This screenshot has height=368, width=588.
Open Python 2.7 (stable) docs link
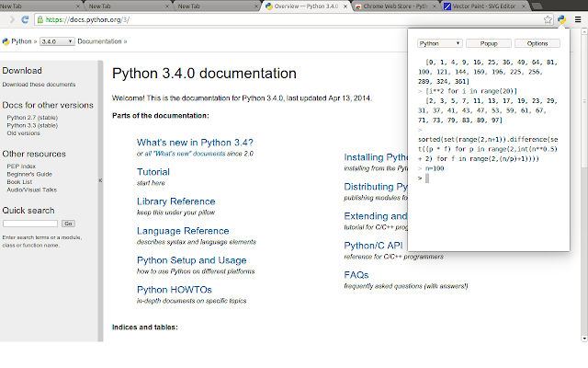coord(32,118)
